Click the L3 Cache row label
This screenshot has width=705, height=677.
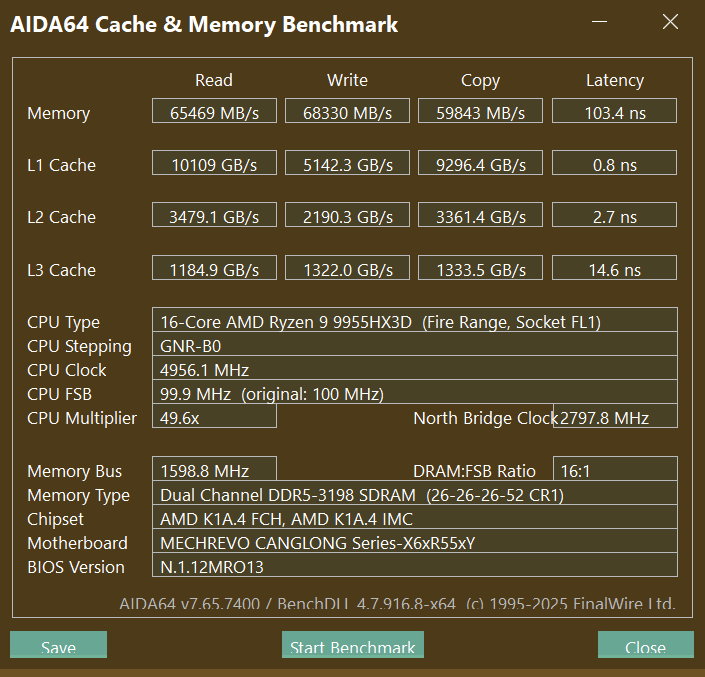(62, 270)
